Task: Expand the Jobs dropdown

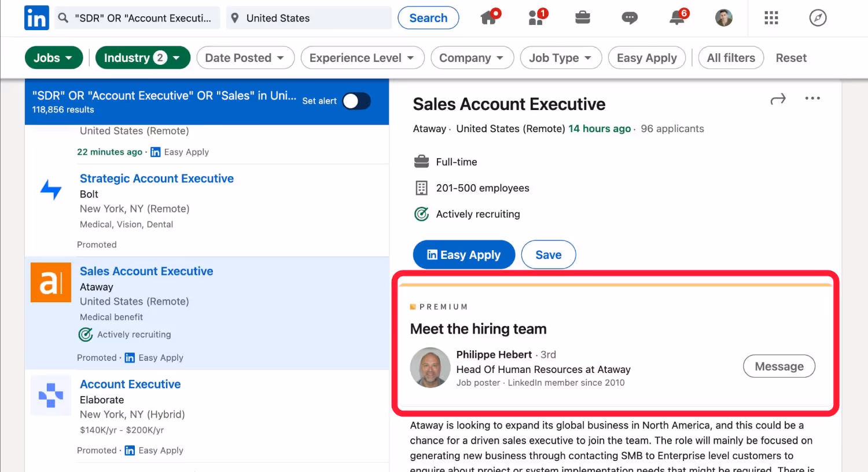Action: (54, 58)
